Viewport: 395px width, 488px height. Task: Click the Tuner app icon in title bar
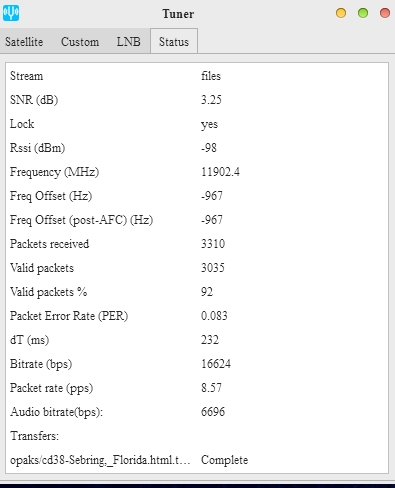coord(11,13)
